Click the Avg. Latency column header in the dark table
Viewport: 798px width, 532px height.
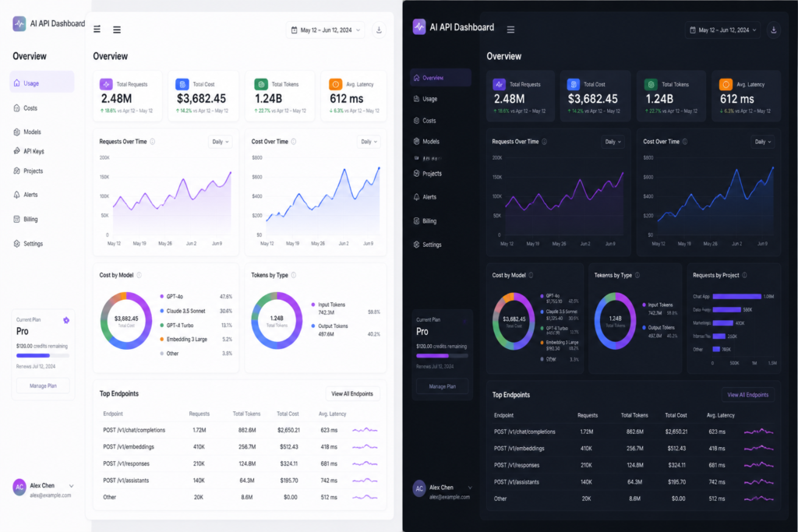721,415
